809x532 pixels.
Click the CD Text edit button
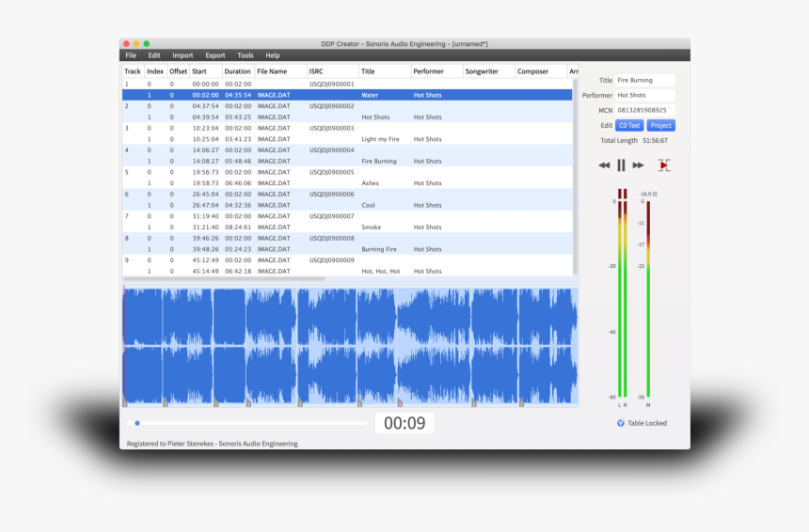click(629, 125)
